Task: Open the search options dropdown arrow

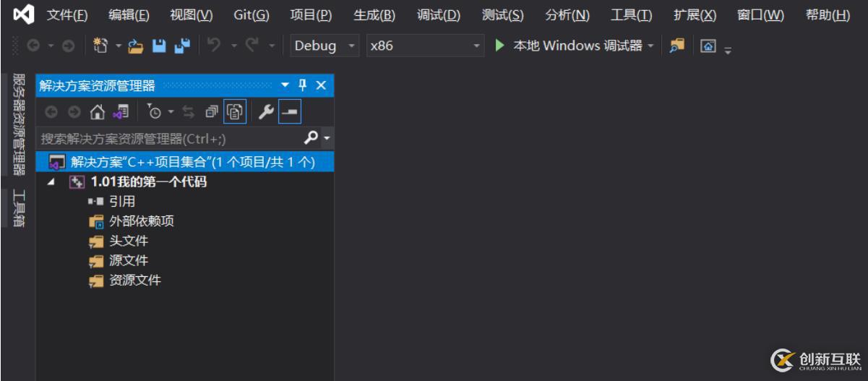Action: coord(327,138)
